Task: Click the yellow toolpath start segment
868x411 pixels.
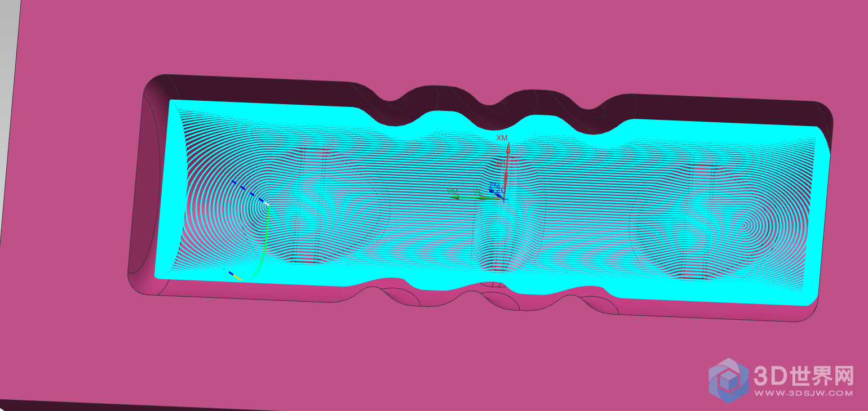Action: tap(237, 277)
